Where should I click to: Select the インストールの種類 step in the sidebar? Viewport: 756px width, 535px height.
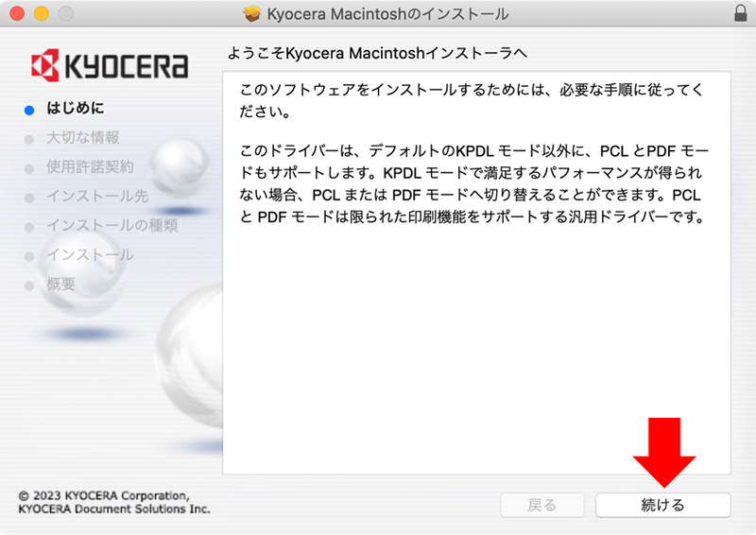tap(112, 225)
